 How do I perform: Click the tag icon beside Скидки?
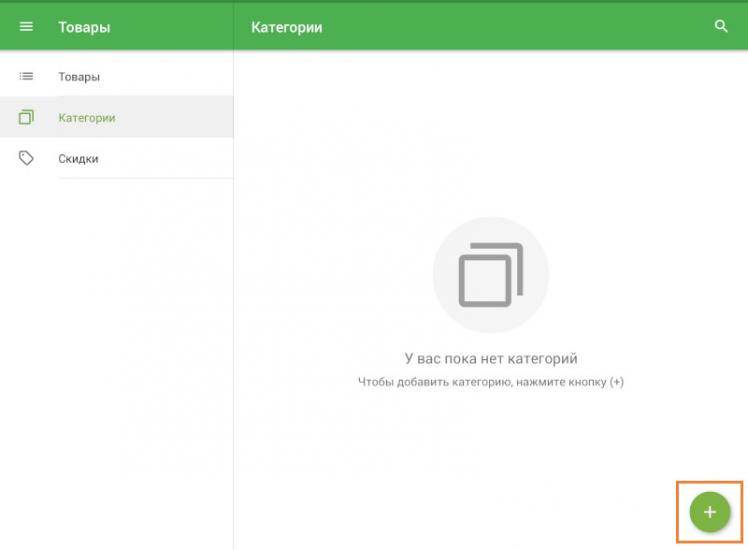[26, 159]
